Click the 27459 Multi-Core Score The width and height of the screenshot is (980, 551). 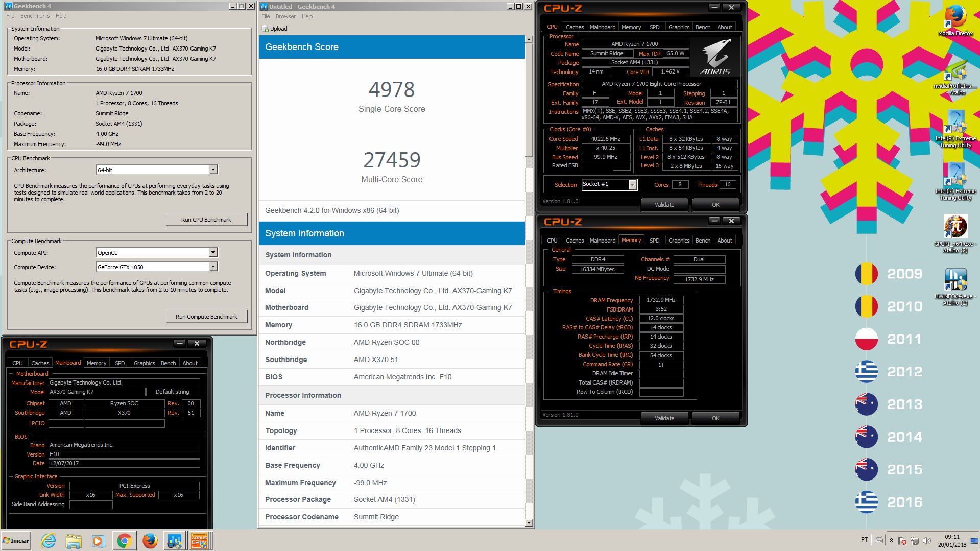[392, 160]
